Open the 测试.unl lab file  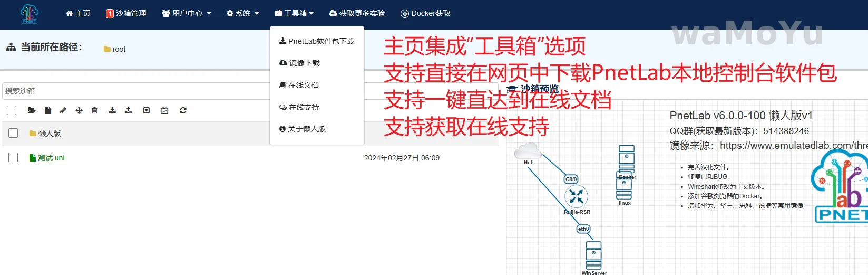click(51, 158)
